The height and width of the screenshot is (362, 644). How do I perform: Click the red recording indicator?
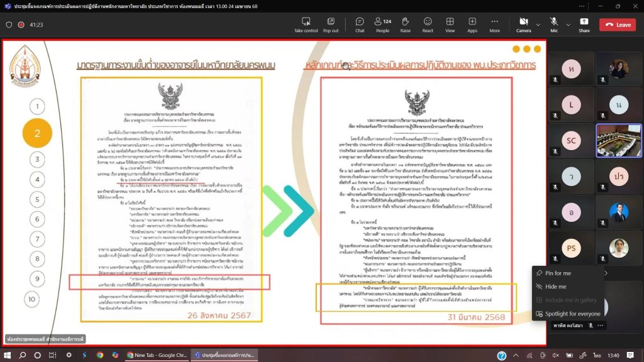pyautogui.click(x=21, y=25)
